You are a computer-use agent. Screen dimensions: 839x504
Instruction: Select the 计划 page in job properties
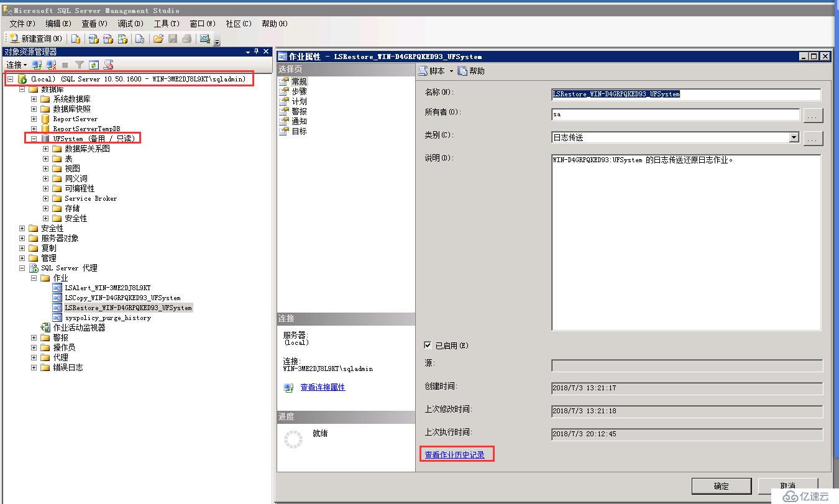[x=299, y=101]
